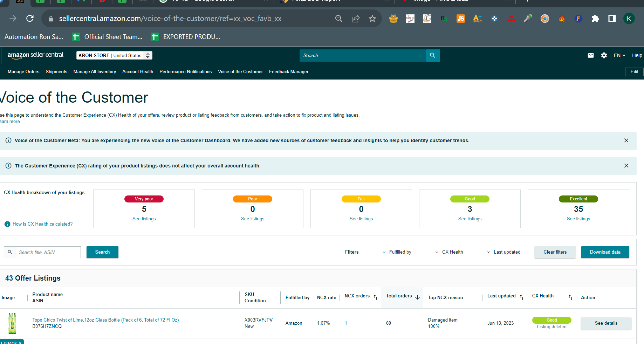
Task: Click See details for Topo Chico listing
Action: point(606,323)
